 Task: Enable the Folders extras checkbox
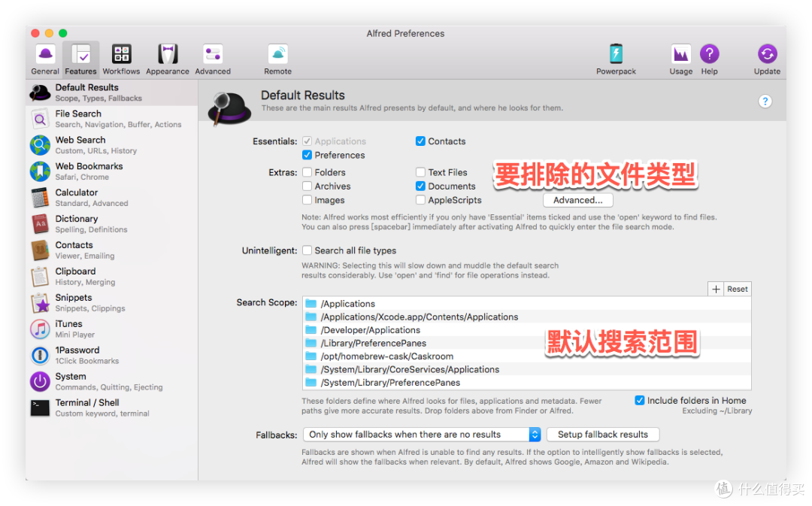(x=307, y=172)
